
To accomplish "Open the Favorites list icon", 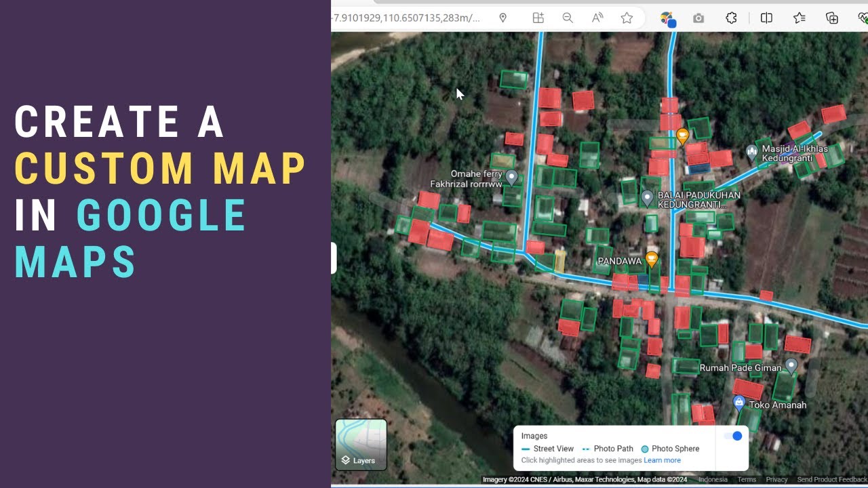I will (x=800, y=18).
